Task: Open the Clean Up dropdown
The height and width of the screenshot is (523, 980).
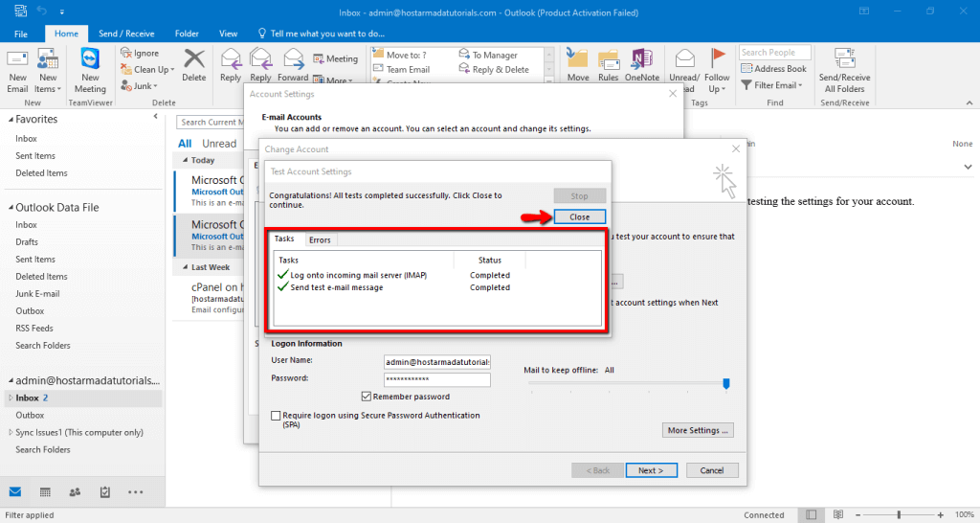Action: [x=147, y=69]
